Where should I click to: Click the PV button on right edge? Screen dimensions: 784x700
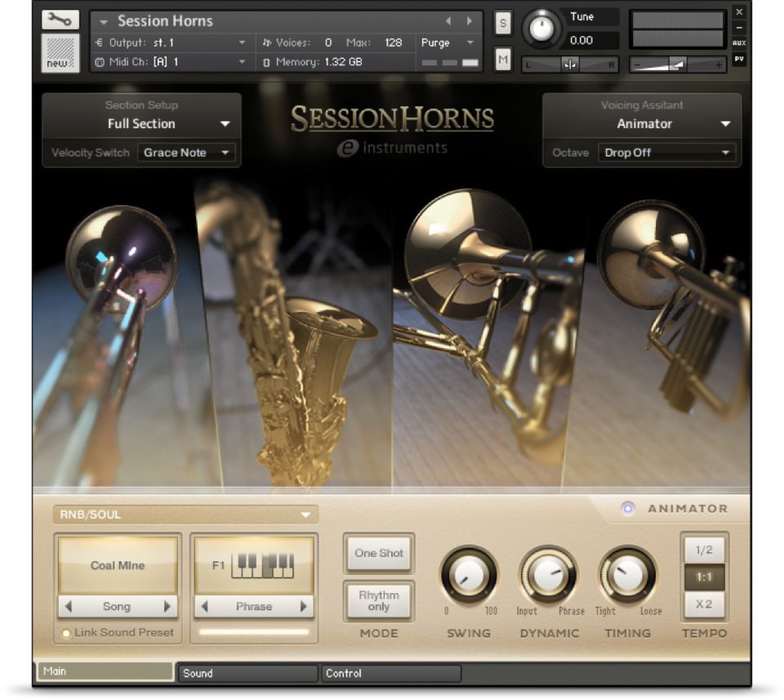click(x=739, y=59)
